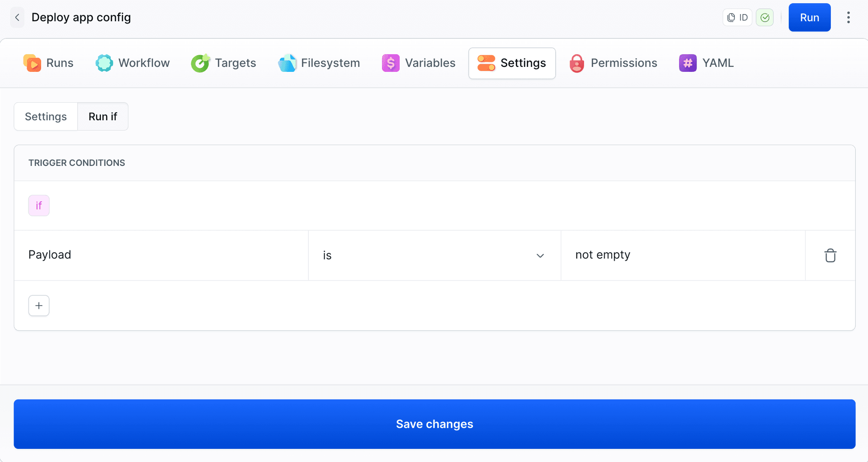Switch to the Filesystem tab
868x462 pixels.
tap(319, 63)
